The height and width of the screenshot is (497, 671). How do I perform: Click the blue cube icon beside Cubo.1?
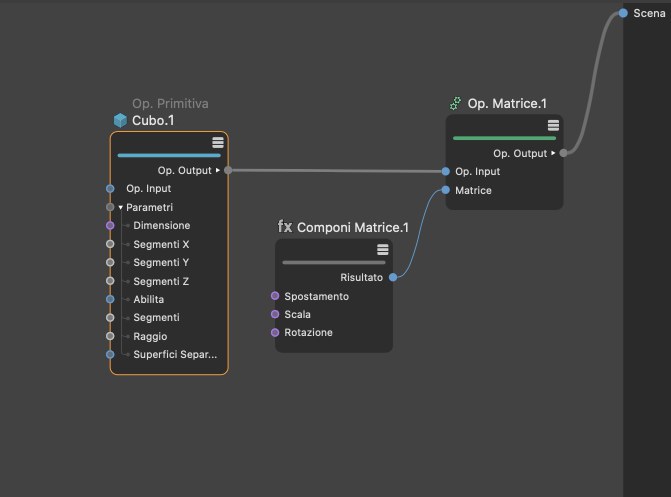[x=120, y=120]
